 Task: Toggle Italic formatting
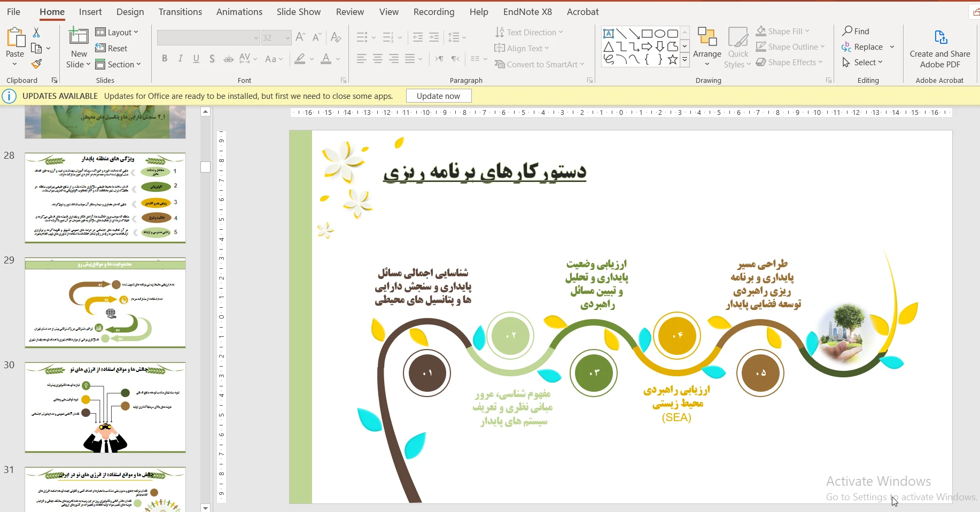click(x=181, y=59)
